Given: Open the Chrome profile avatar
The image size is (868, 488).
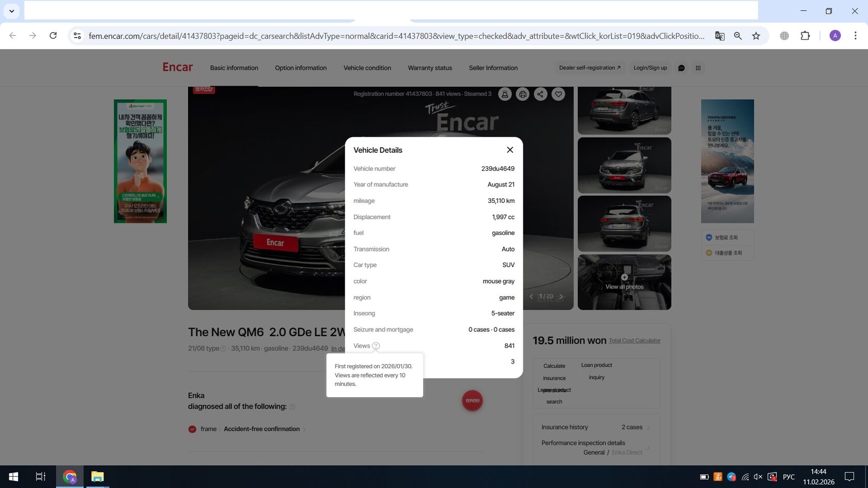Looking at the screenshot, I should [835, 36].
